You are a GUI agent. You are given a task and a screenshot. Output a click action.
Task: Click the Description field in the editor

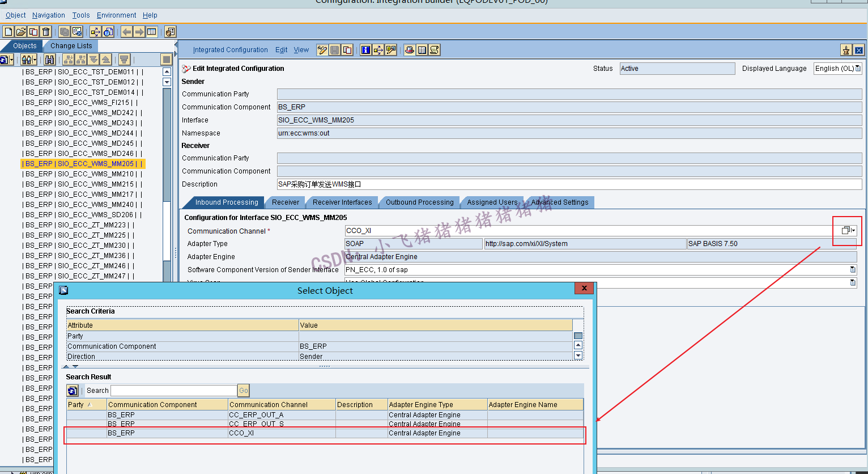click(569, 184)
